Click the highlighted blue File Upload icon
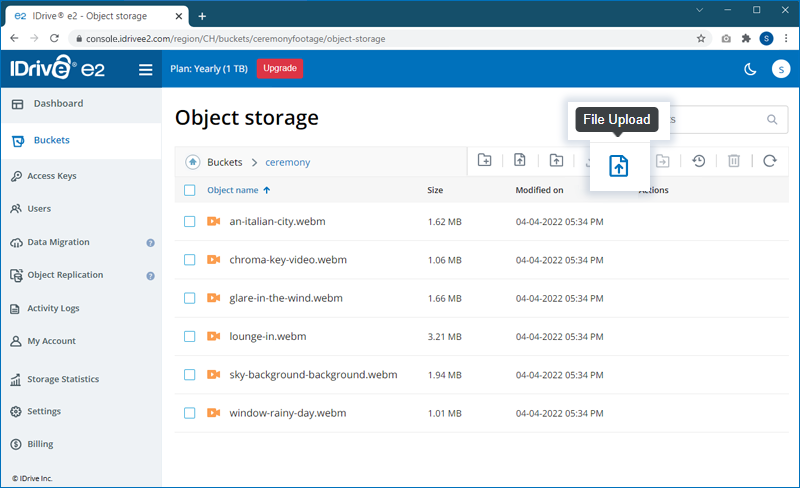Image resolution: width=800 pixels, height=488 pixels. pyautogui.click(x=619, y=166)
